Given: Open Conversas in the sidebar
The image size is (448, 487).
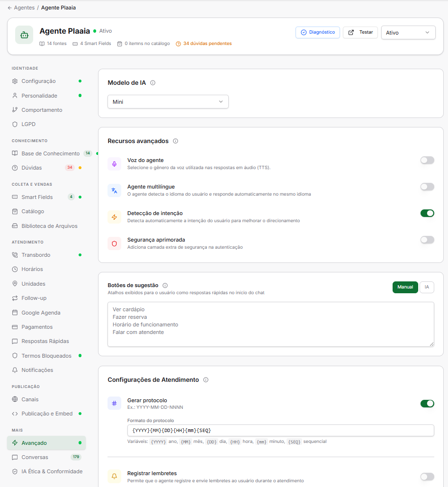Looking at the screenshot, I should (46, 457).
